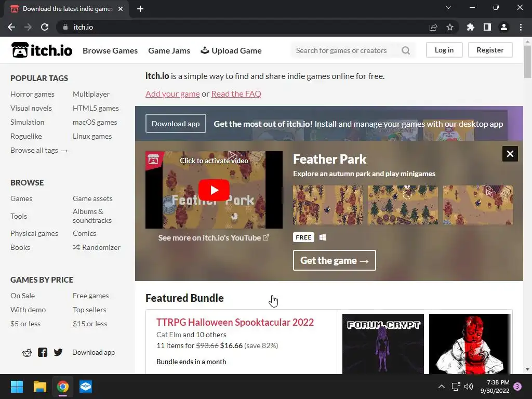Expand Browse all tags arrow link
The image size is (532, 399).
click(39, 150)
